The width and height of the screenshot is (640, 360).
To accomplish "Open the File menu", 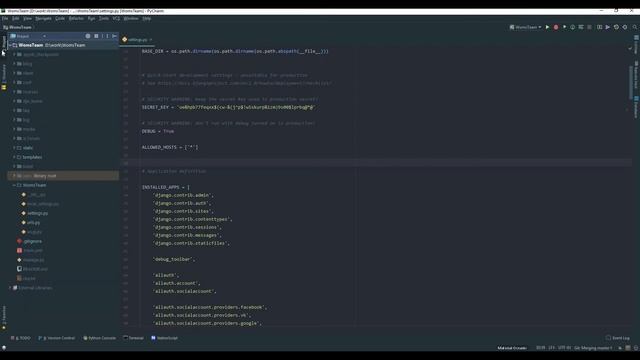I will [5, 18].
